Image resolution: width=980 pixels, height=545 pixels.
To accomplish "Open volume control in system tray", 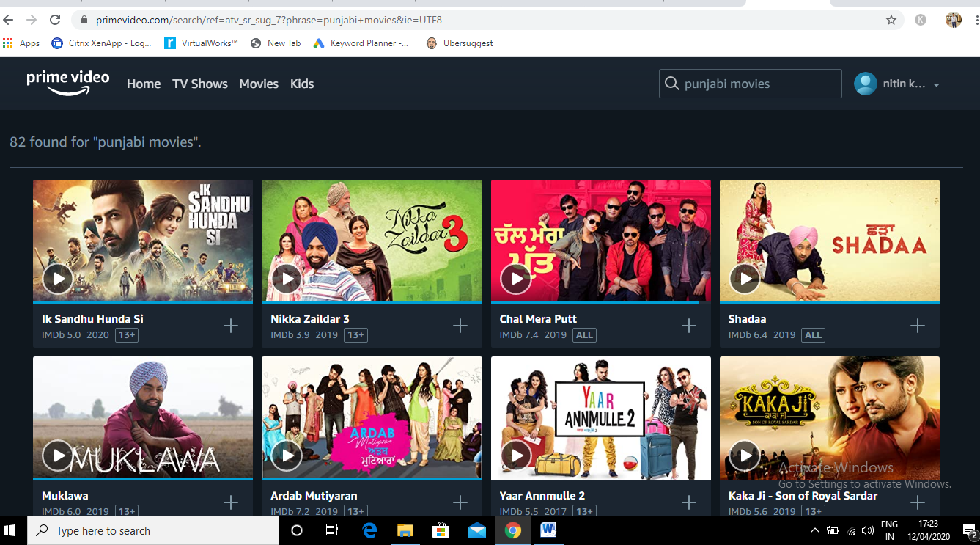I will [x=868, y=530].
